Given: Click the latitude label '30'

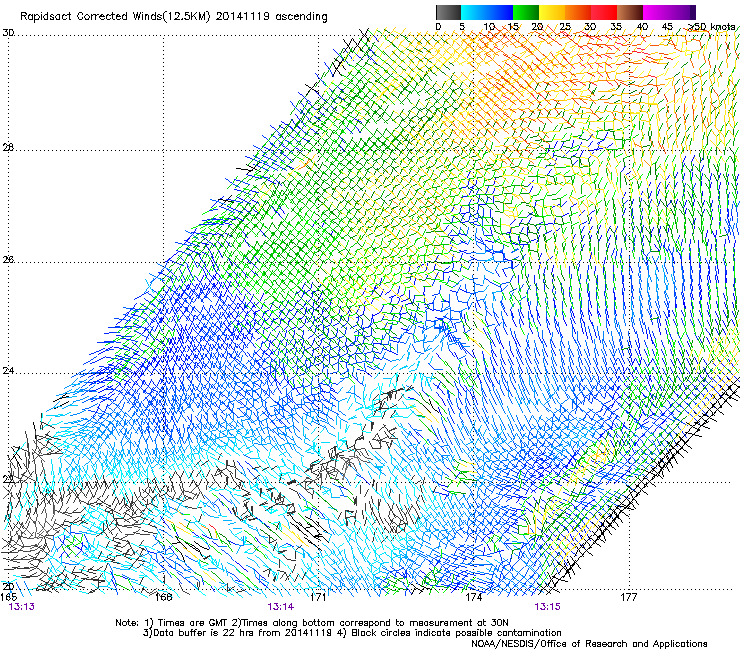Looking at the screenshot, I should pyautogui.click(x=8, y=33).
